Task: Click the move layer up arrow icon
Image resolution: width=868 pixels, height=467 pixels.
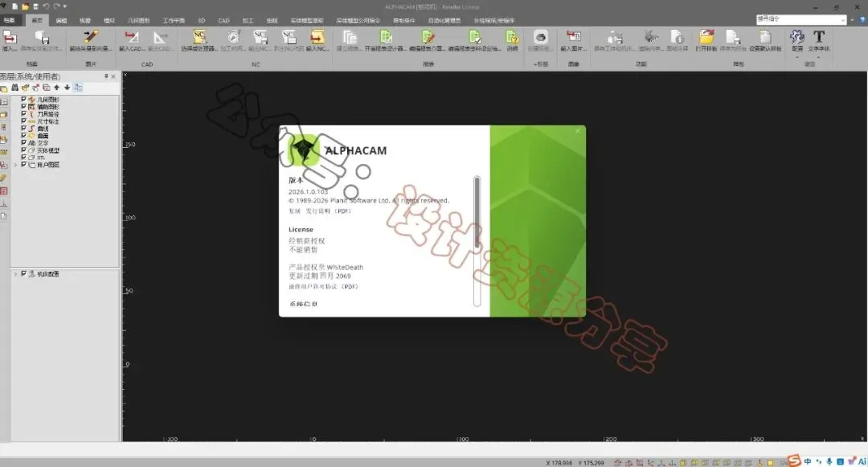Action: click(56, 88)
